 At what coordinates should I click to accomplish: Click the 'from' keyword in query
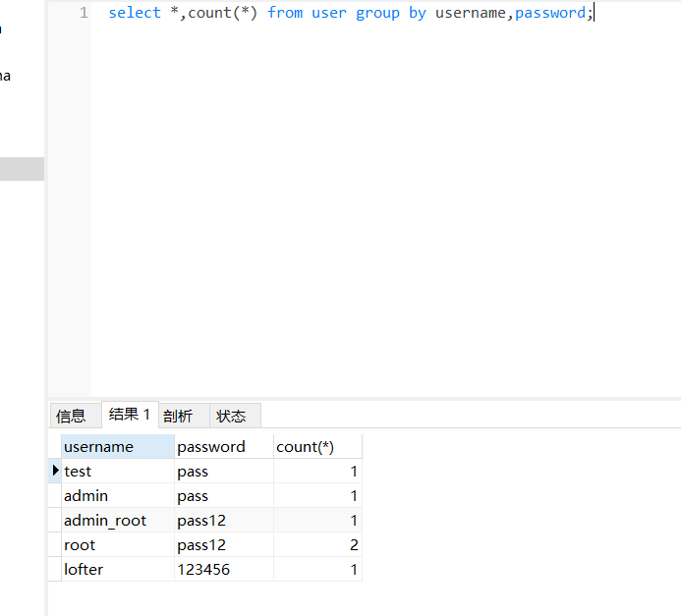(x=285, y=13)
